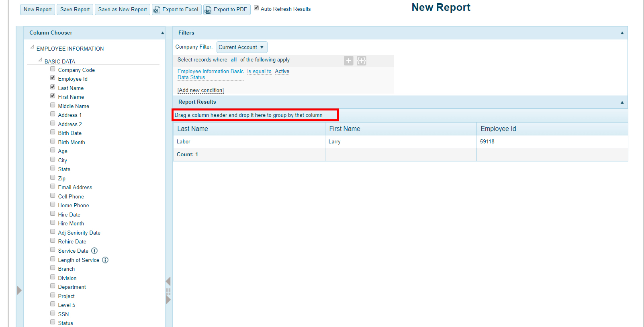
Task: Open the Employee Information Basic Data Status field link
Action: pos(211,74)
